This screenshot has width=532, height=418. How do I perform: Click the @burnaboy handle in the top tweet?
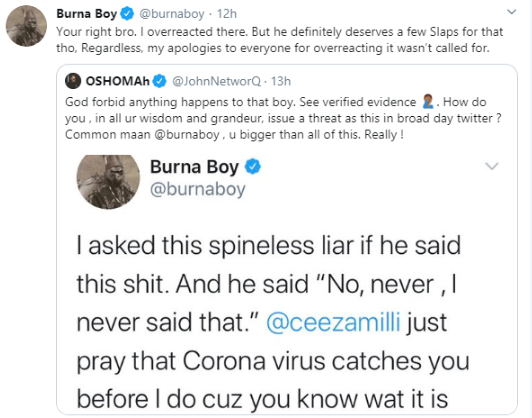point(172,14)
